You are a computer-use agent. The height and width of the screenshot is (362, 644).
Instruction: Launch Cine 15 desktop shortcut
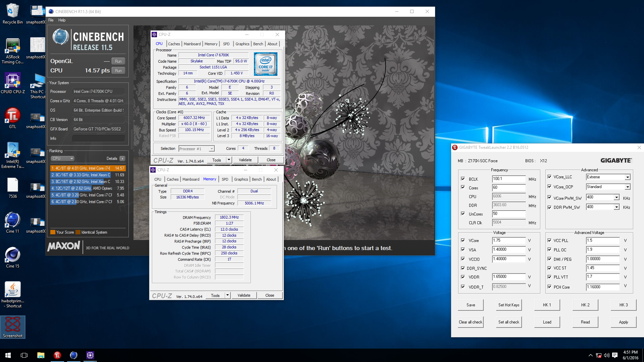click(x=13, y=257)
